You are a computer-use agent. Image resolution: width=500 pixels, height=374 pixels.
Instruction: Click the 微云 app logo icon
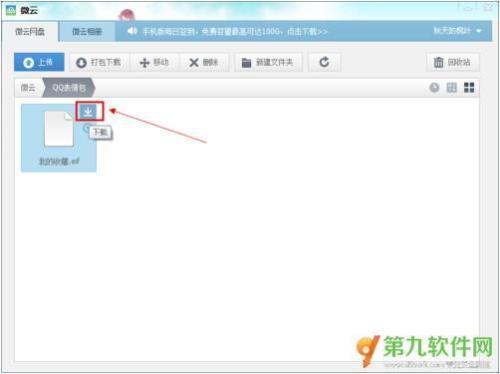(x=11, y=10)
